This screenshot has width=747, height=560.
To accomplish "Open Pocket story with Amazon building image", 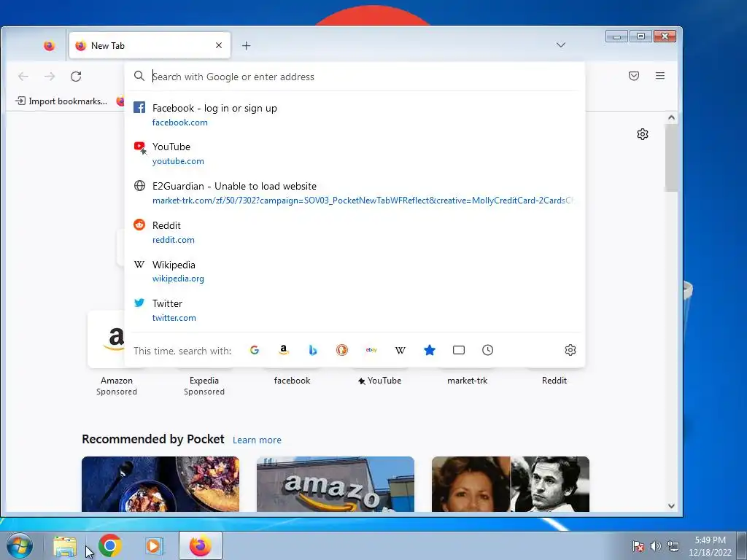I will click(x=336, y=484).
